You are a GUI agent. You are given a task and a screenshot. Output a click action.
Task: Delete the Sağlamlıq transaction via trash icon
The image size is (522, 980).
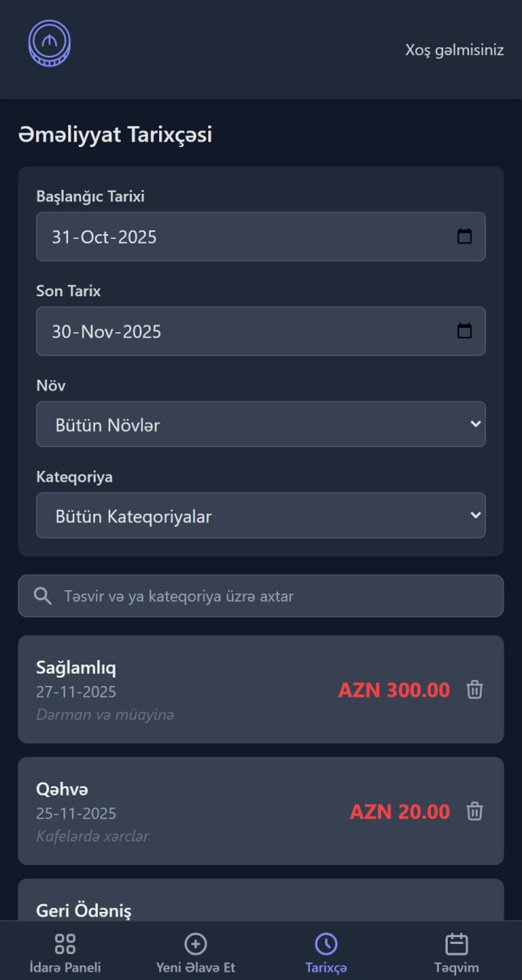[475, 689]
